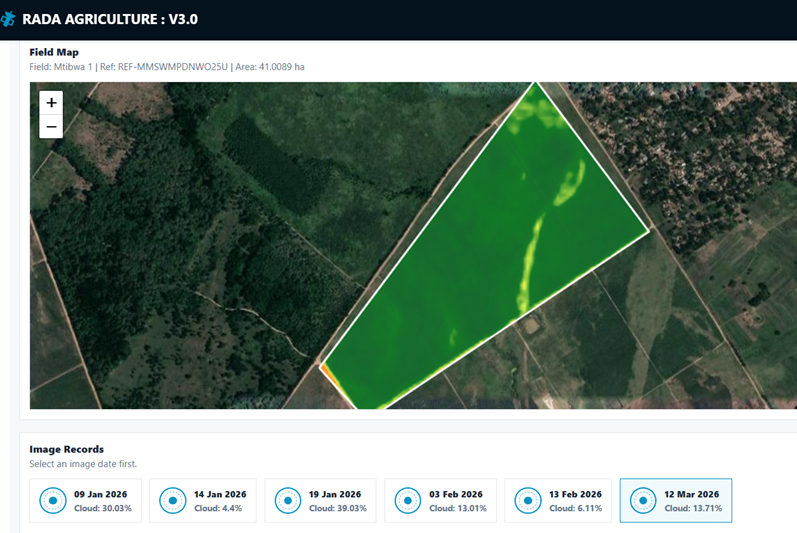Click the radio icon for 13 Feb 2026
This screenshot has width=797, height=533.
(528, 500)
